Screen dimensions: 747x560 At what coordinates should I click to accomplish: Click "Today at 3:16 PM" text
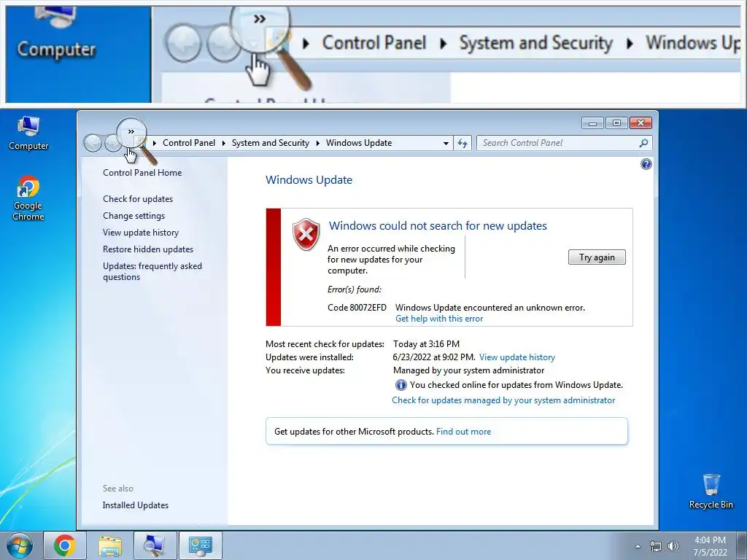426,344
